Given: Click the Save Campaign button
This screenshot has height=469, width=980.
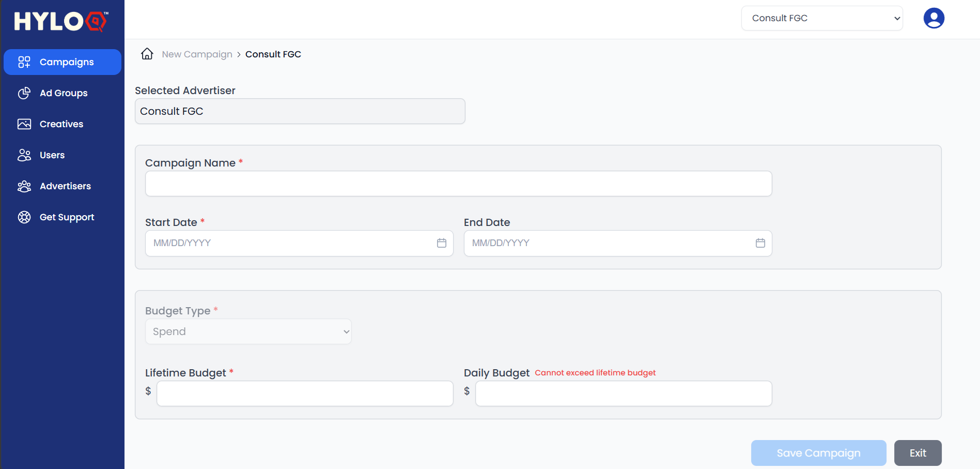Looking at the screenshot, I should [x=819, y=453].
